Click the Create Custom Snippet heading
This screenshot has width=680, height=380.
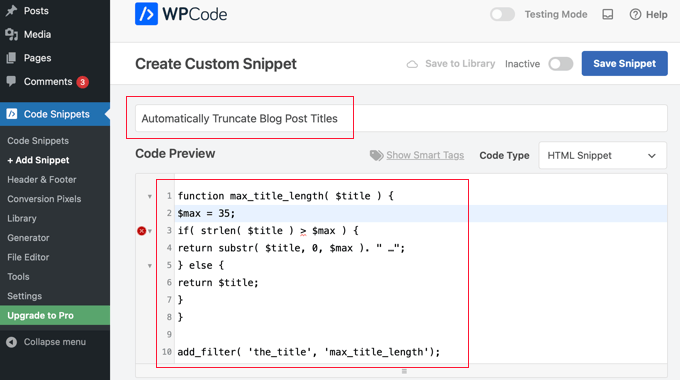coord(216,64)
